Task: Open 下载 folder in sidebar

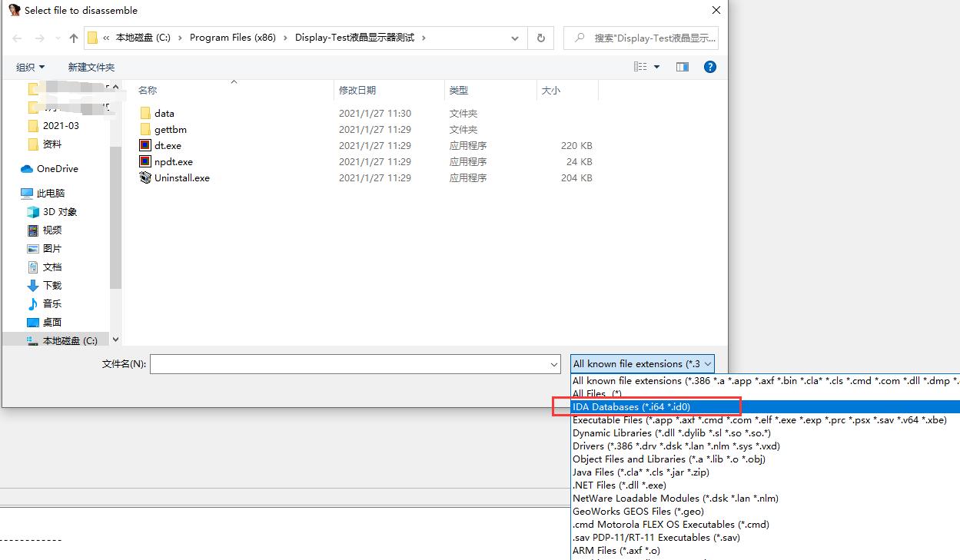Action: [x=51, y=285]
